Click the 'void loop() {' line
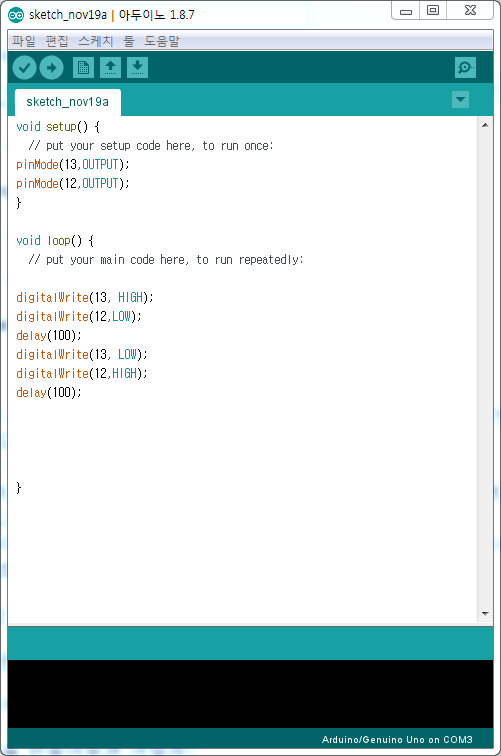501x756 pixels. 55,240
